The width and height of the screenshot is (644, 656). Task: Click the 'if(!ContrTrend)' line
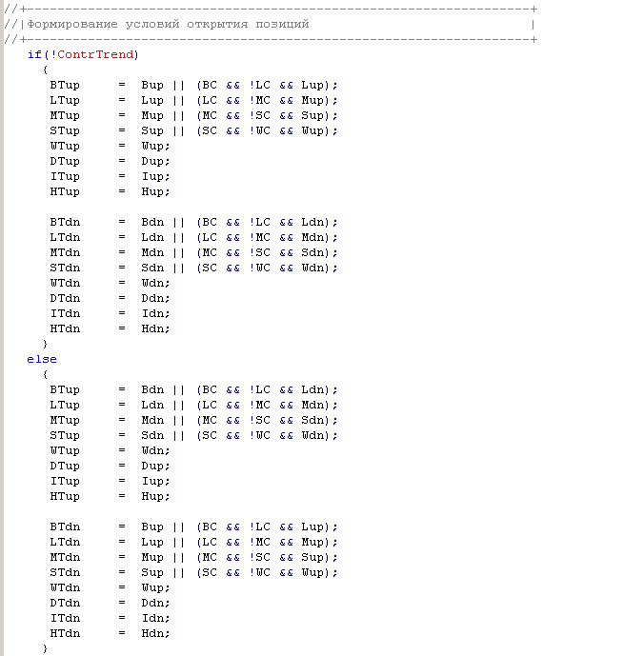pos(83,55)
